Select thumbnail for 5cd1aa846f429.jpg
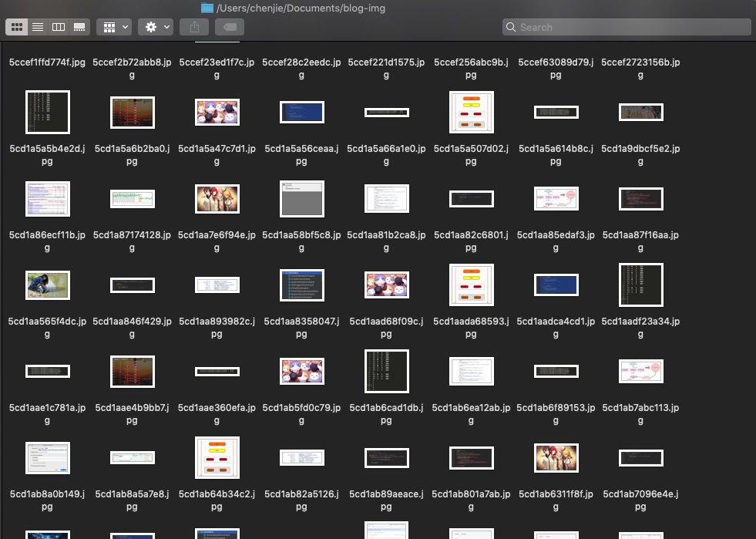 132,285
